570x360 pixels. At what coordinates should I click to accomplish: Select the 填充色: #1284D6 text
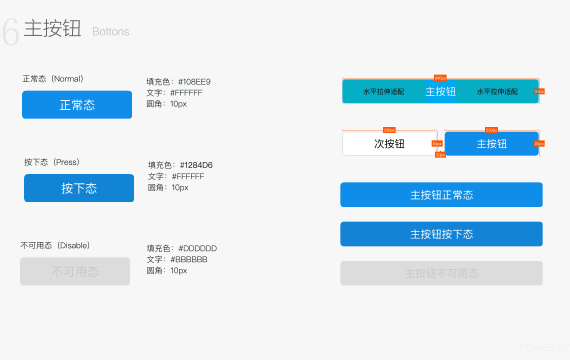[x=180, y=165]
